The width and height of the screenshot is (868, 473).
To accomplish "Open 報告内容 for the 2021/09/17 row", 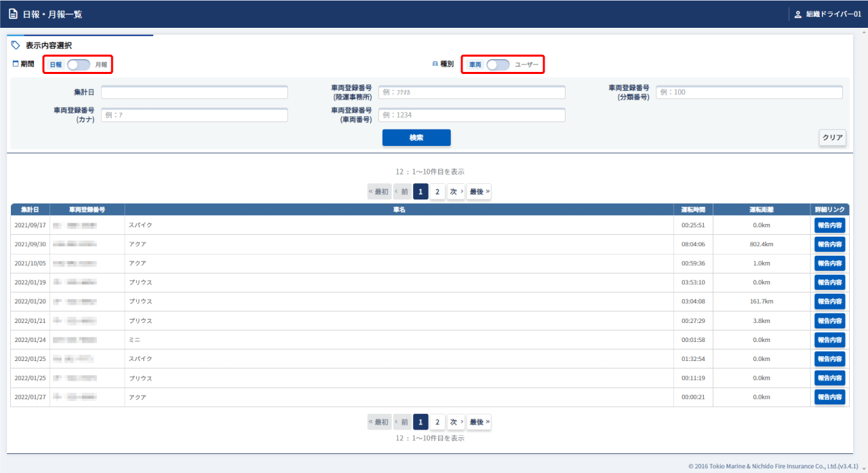I will (829, 225).
